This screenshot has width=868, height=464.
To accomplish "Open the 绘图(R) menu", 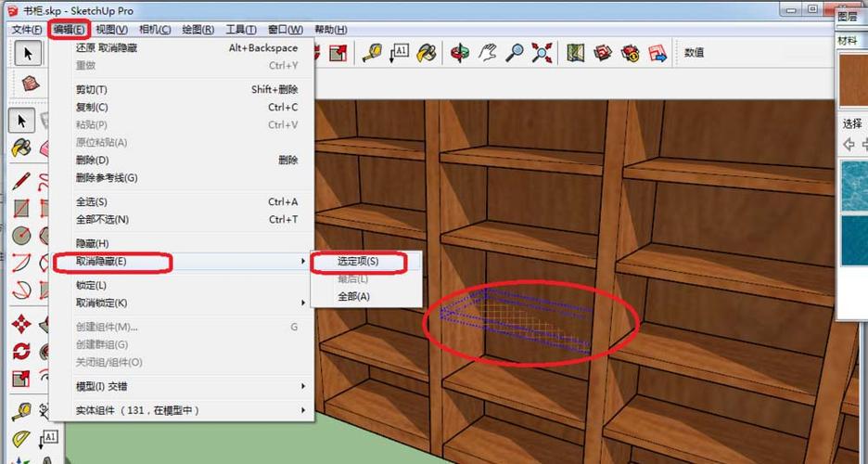I will click(x=198, y=30).
